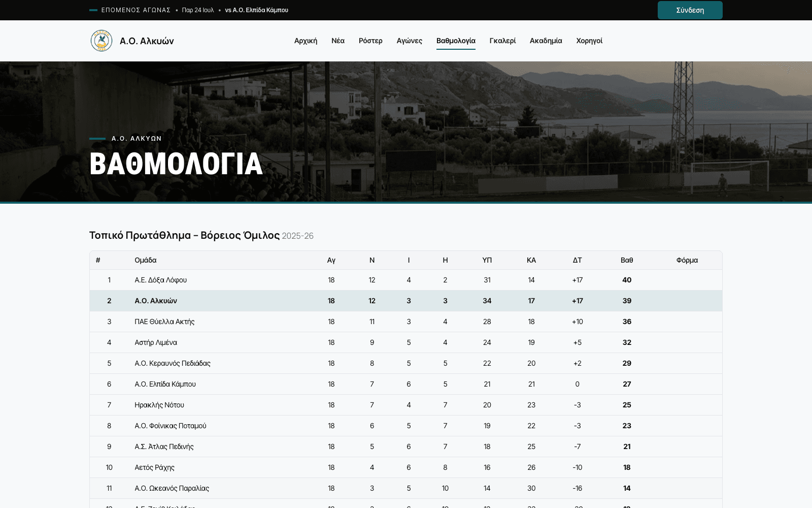Click the Φόρμα column header
This screenshot has height=508, width=812.
tap(687, 260)
